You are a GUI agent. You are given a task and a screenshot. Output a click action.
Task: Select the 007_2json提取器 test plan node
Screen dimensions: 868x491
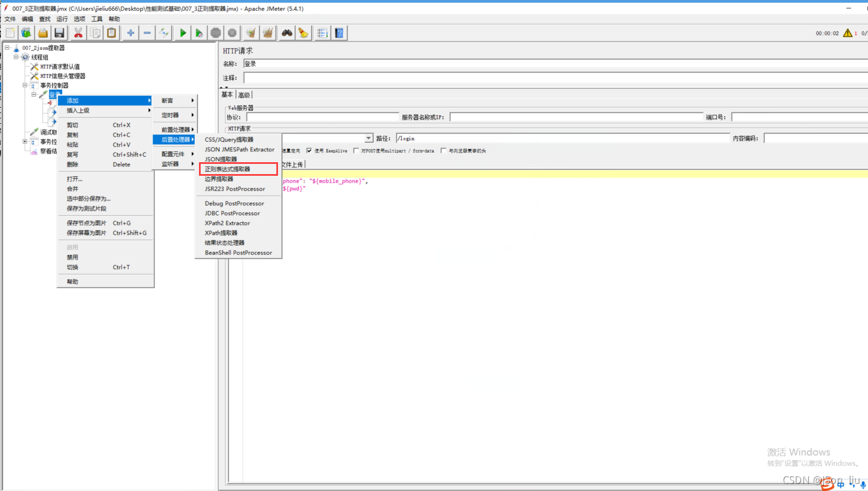[x=43, y=48]
